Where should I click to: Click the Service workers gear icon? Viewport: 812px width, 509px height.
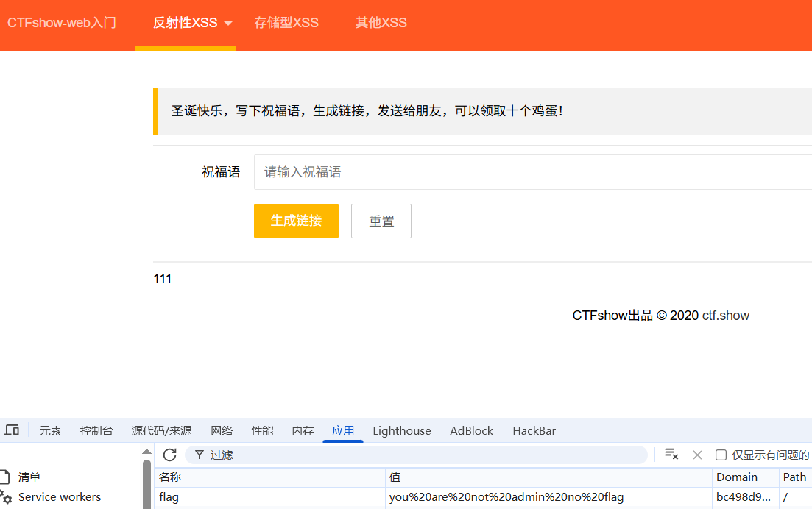click(x=6, y=497)
